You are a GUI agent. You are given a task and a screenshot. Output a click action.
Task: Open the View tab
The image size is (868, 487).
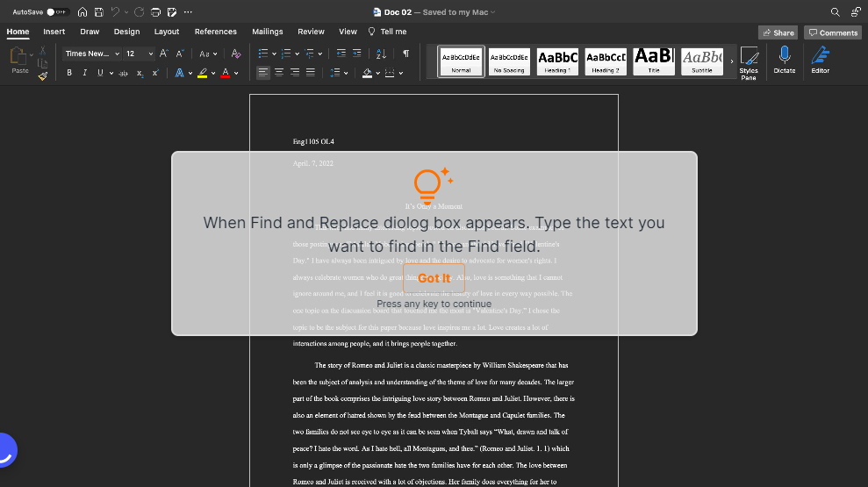(348, 32)
